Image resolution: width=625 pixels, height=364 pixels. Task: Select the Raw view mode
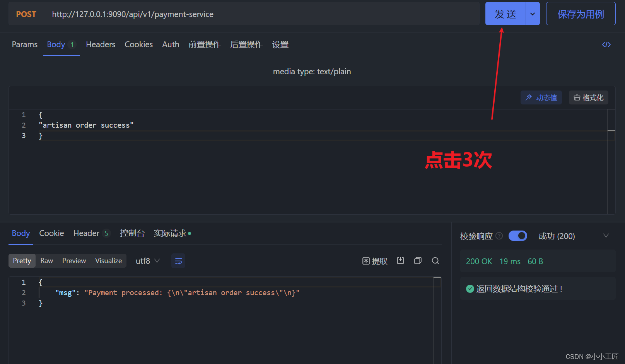coord(47,261)
